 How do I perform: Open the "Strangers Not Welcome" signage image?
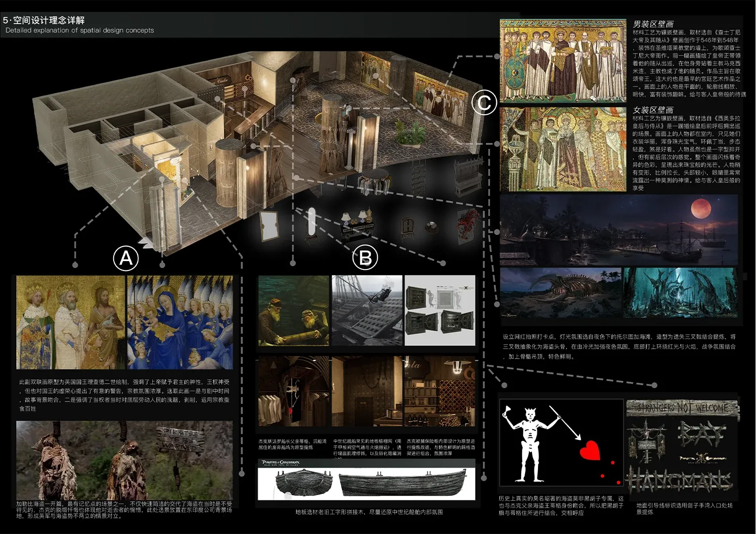pyautogui.click(x=682, y=446)
